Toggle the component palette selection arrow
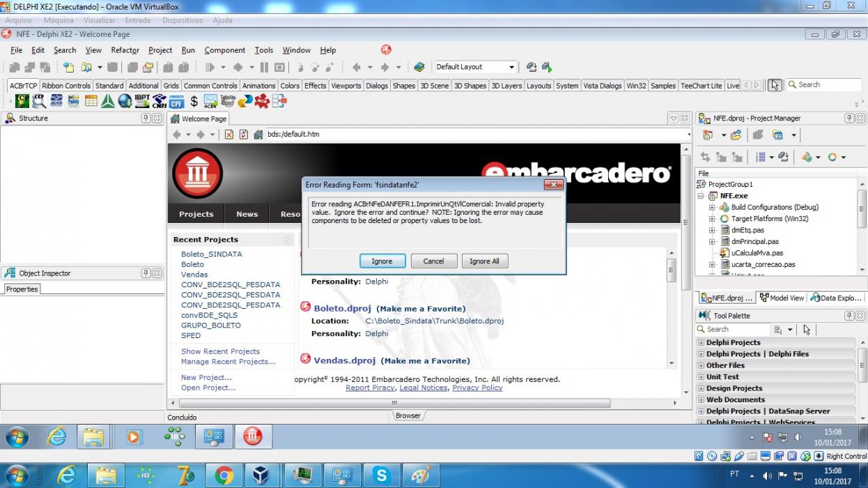 coord(775,85)
